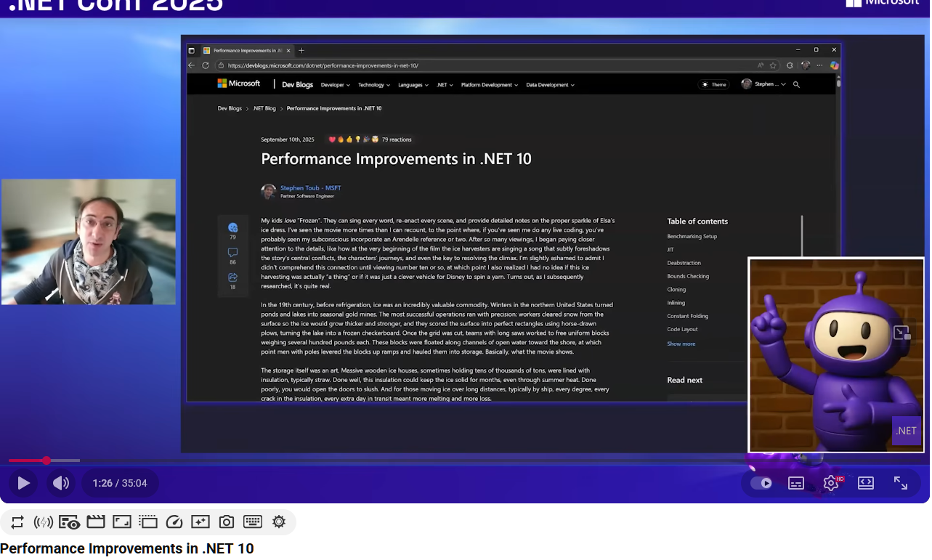Go to Bounds Checking in table of contents
Viewport: 932px width, 560px height.
pyautogui.click(x=688, y=276)
